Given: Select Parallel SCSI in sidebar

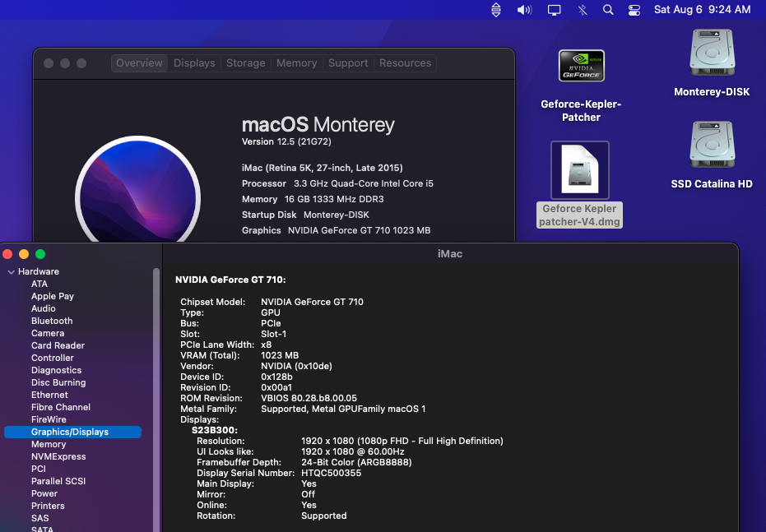Looking at the screenshot, I should pyautogui.click(x=58, y=481).
